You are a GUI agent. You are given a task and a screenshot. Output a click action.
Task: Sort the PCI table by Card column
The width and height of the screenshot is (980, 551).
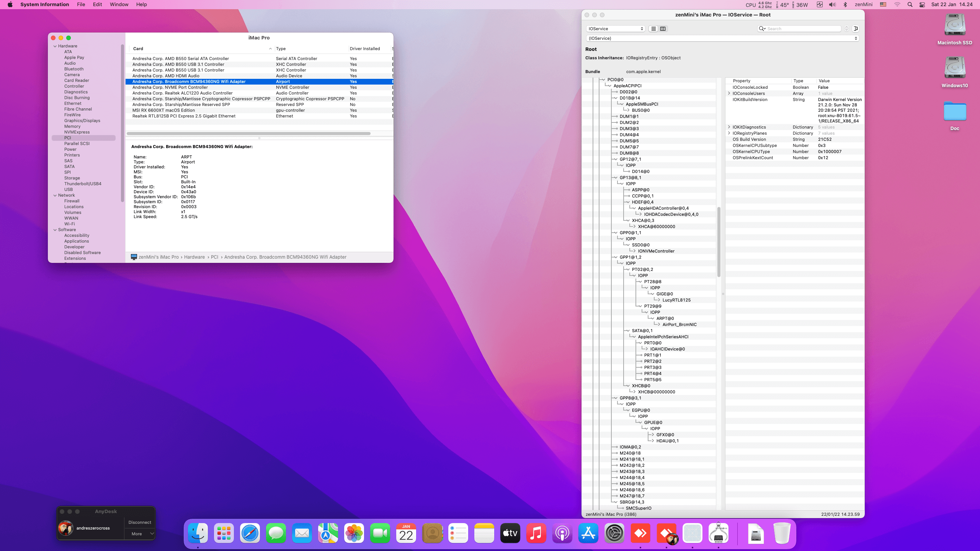click(202, 49)
